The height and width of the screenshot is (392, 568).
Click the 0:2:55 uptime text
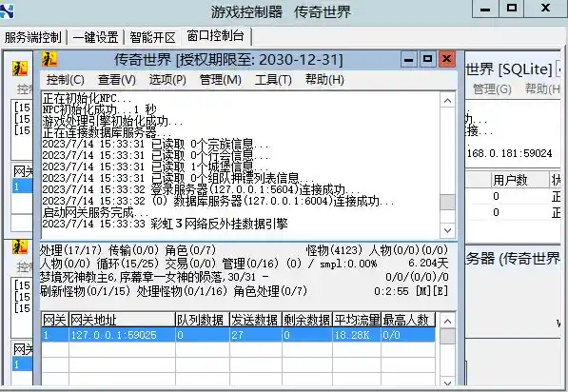[x=391, y=291]
